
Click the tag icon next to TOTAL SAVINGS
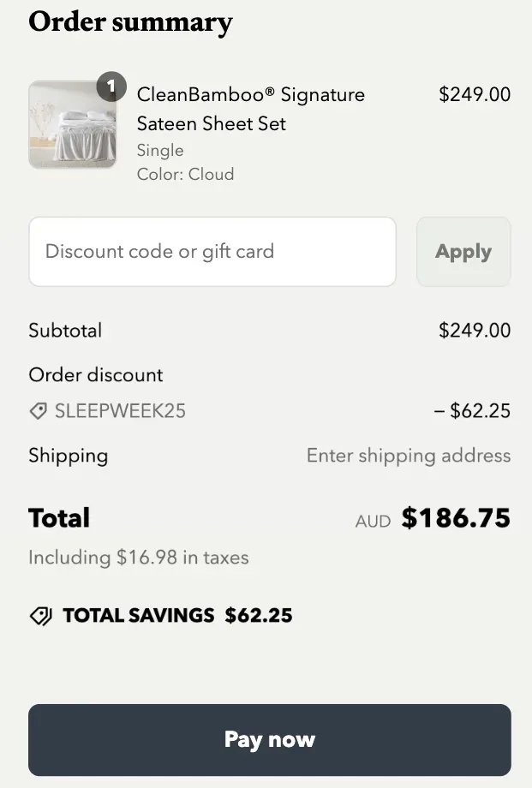[38, 615]
